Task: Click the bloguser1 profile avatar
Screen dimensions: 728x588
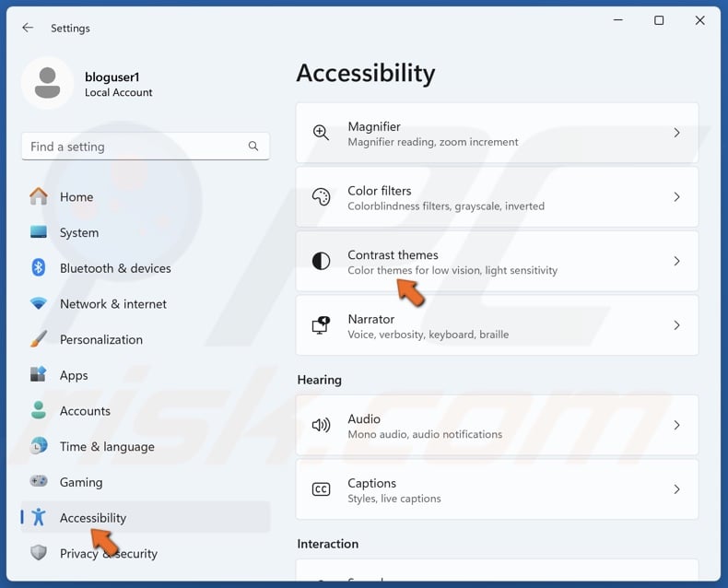Action: click(47, 83)
